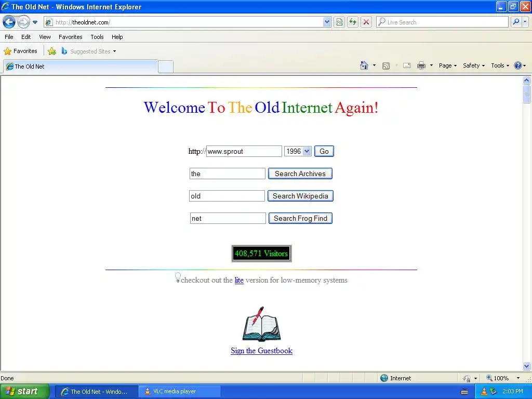Image resolution: width=532 pixels, height=399 pixels.
Task: Click the Read Mail envelope icon
Action: (407, 65)
